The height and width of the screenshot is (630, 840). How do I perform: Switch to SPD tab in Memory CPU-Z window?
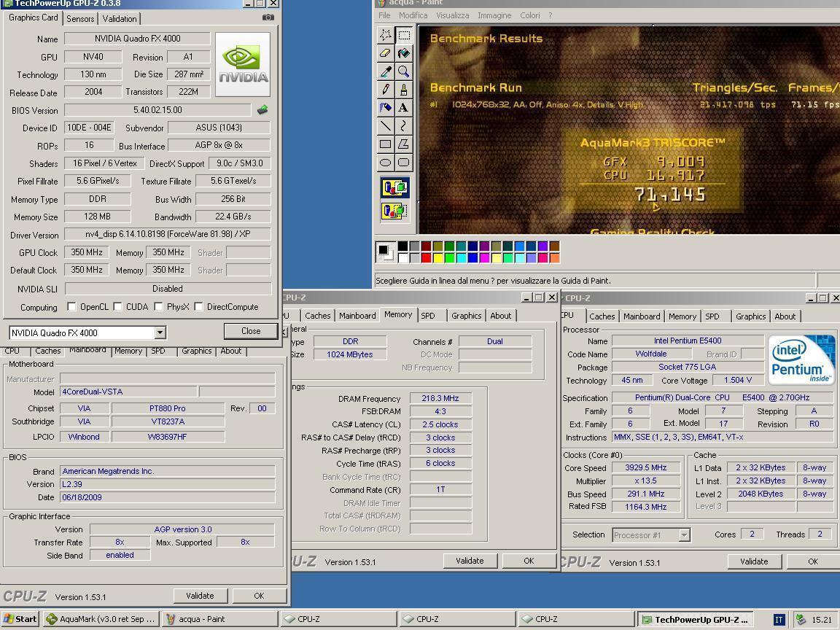428,316
